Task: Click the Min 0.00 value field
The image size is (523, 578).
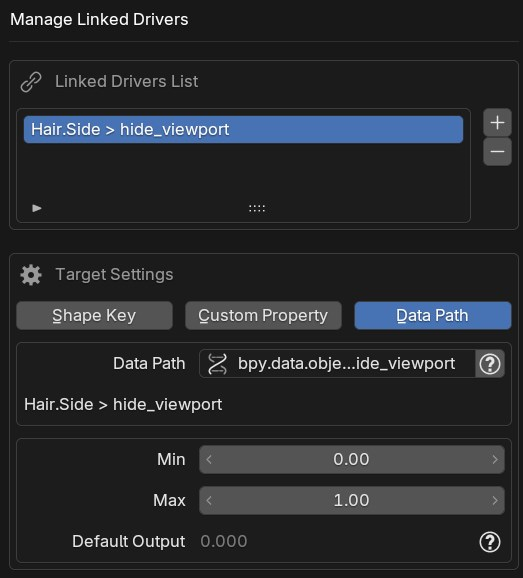Action: pyautogui.click(x=352, y=459)
